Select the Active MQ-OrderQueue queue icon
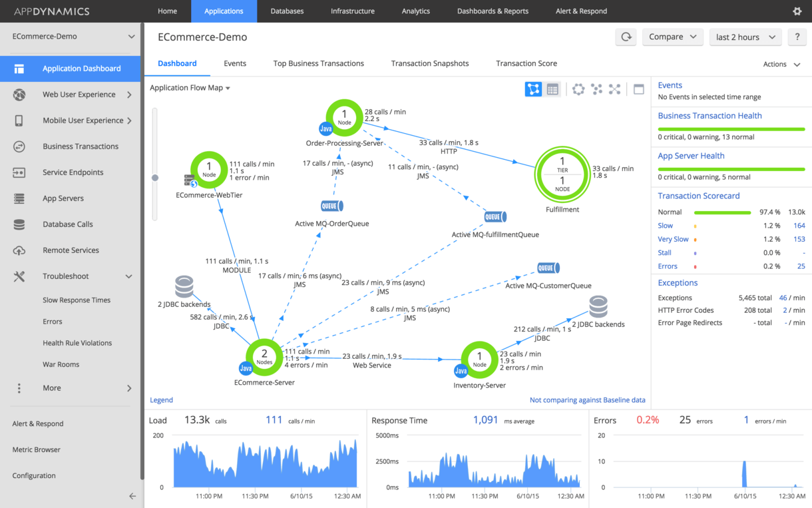Screen dimensions: 812x508 (331, 206)
